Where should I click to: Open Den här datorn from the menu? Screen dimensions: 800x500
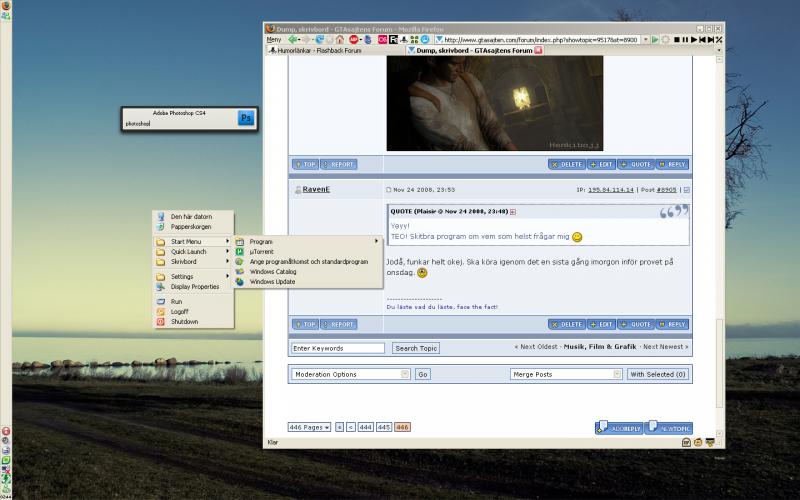pos(191,216)
